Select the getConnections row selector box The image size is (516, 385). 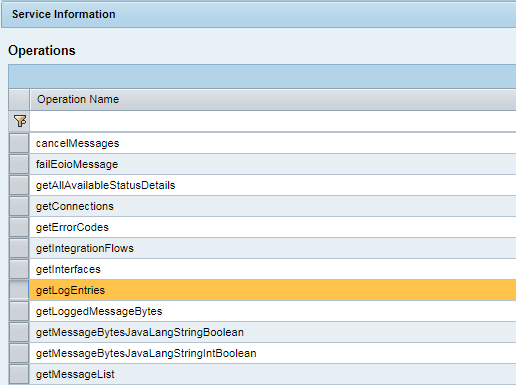[19, 206]
